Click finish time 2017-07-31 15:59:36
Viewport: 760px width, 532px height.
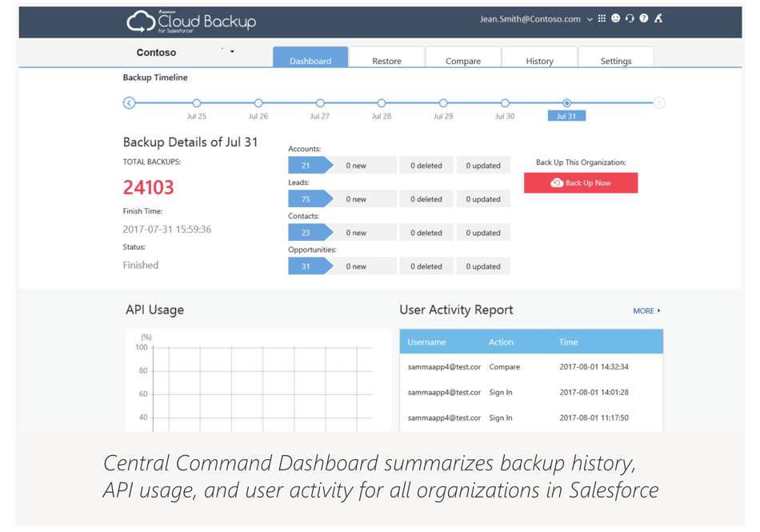click(x=166, y=229)
